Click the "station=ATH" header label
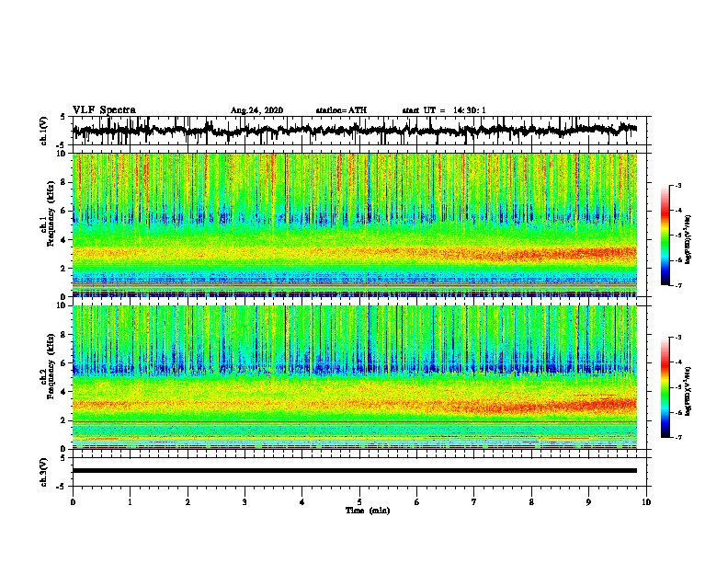Screen dimensions: 728x563 [x=341, y=110]
